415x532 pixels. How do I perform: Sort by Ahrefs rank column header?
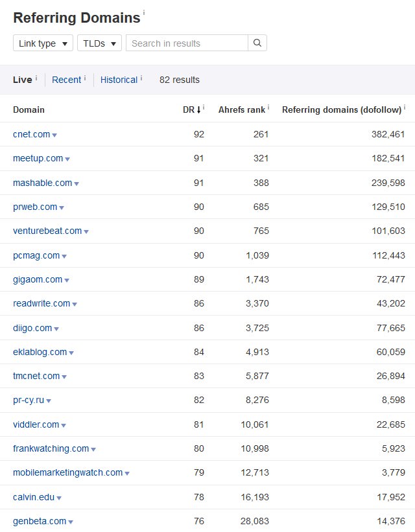tap(242, 110)
